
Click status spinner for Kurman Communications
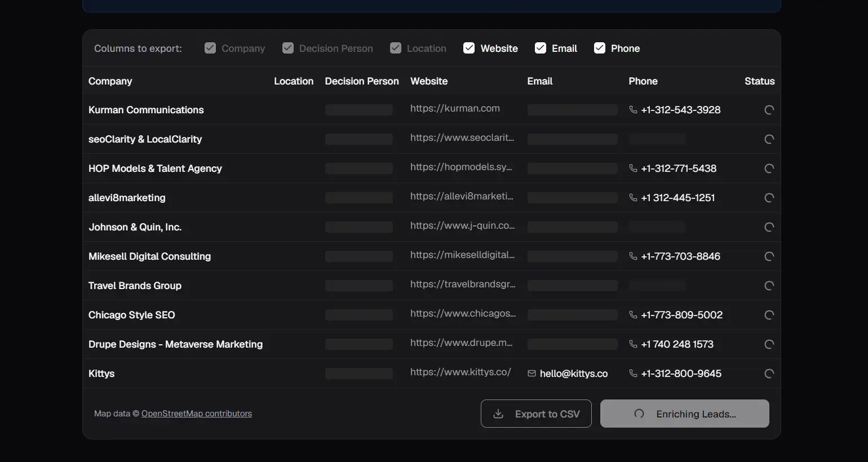(769, 110)
